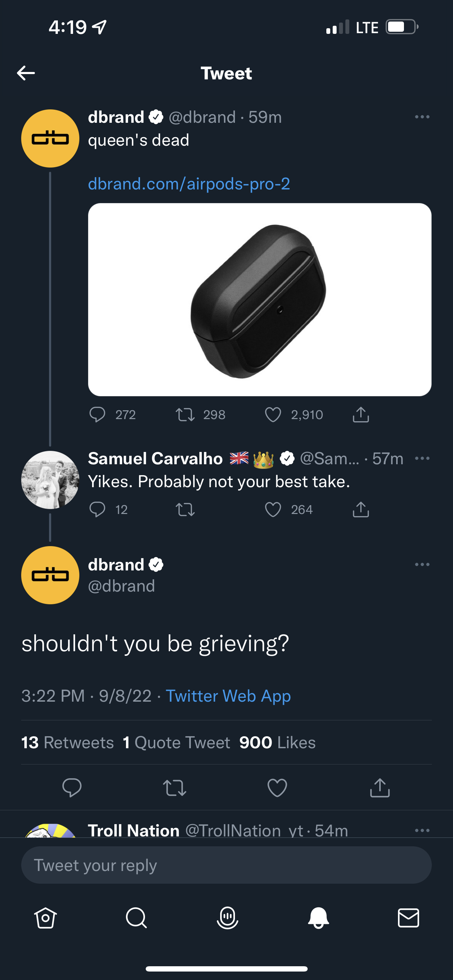Open Messages envelope tab
Viewport: 453px width, 980px height.
click(409, 918)
